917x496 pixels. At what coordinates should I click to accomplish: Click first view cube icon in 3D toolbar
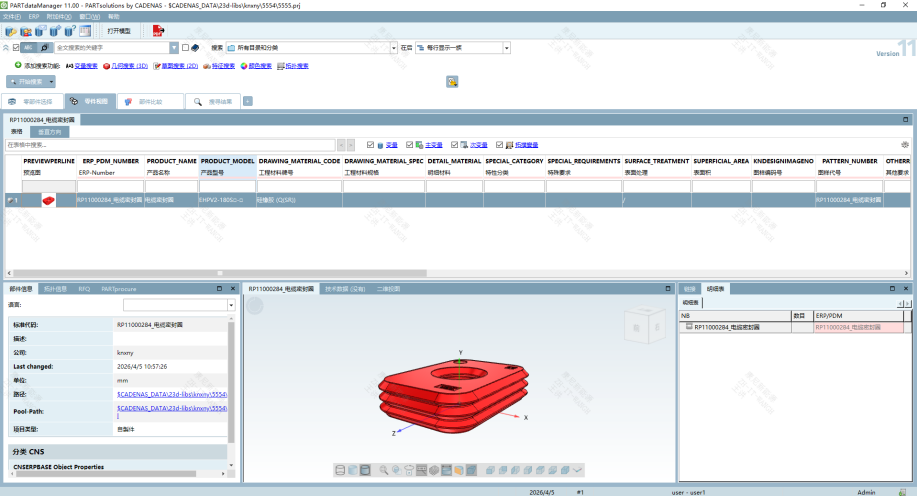[490, 470]
